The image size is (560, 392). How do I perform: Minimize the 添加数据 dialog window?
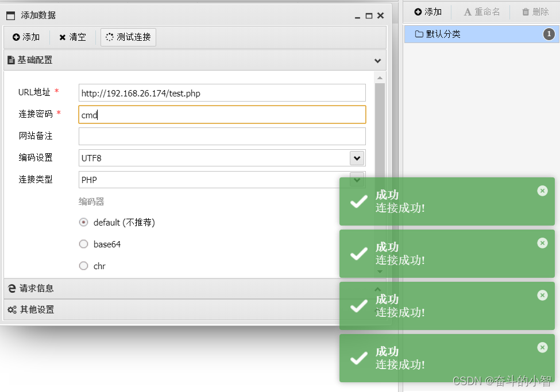(x=357, y=17)
